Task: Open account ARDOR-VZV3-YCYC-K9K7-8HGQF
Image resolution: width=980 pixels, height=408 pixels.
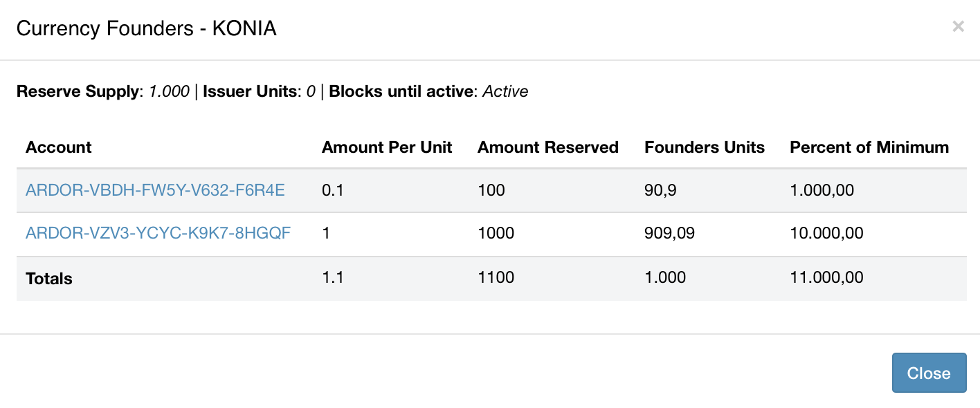Action: [158, 233]
